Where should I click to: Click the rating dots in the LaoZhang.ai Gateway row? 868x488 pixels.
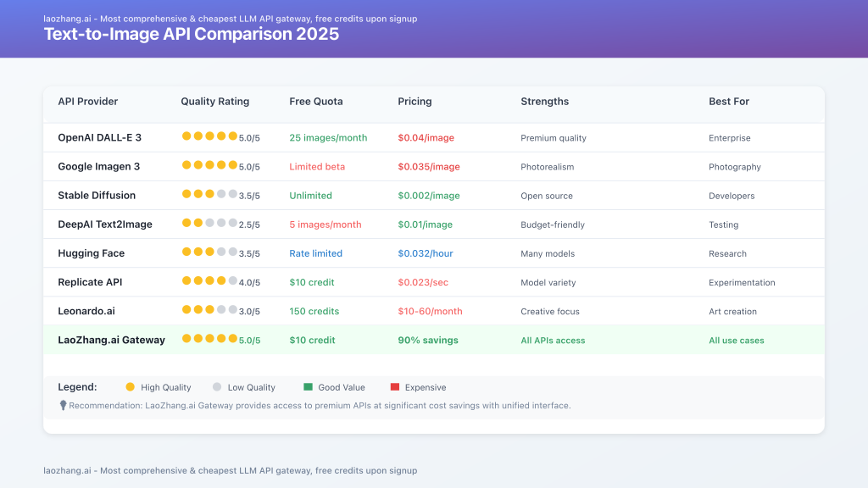click(209, 338)
